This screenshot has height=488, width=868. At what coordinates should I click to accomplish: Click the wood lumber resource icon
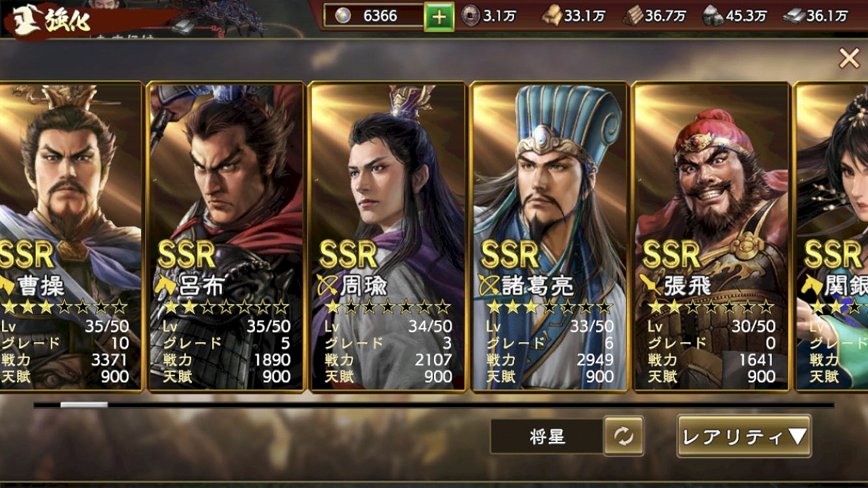point(633,16)
